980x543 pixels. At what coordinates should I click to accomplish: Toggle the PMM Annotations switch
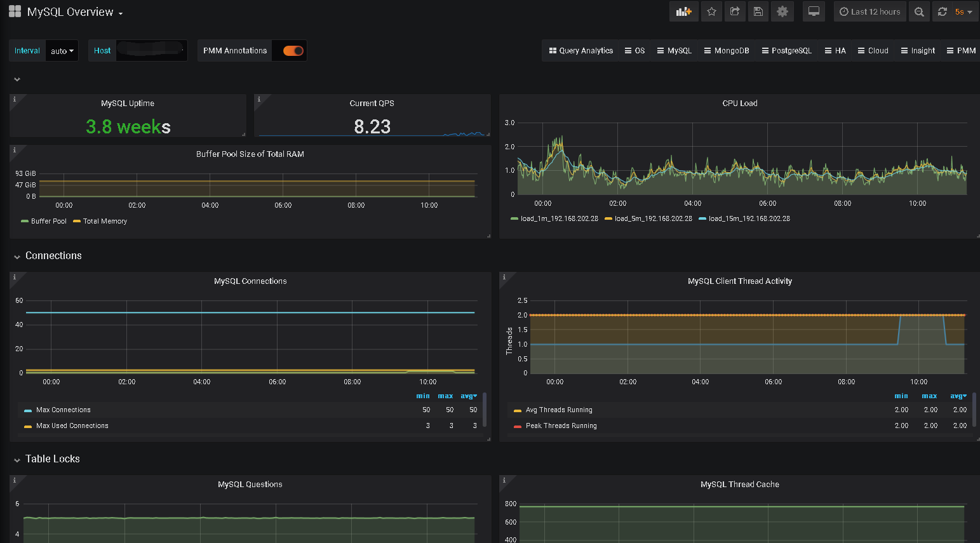293,51
